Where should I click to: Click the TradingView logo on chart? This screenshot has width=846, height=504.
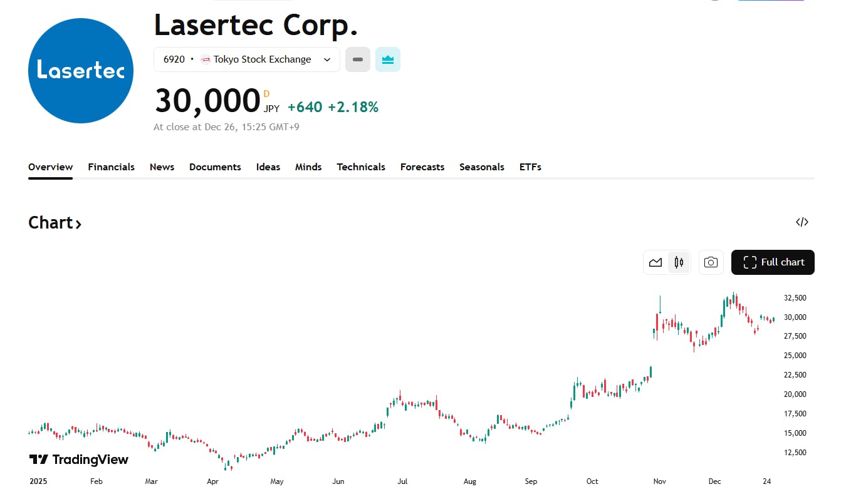pos(79,460)
